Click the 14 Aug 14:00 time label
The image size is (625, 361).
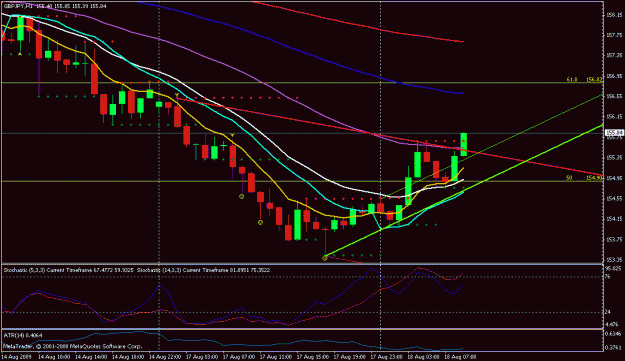coord(91,356)
